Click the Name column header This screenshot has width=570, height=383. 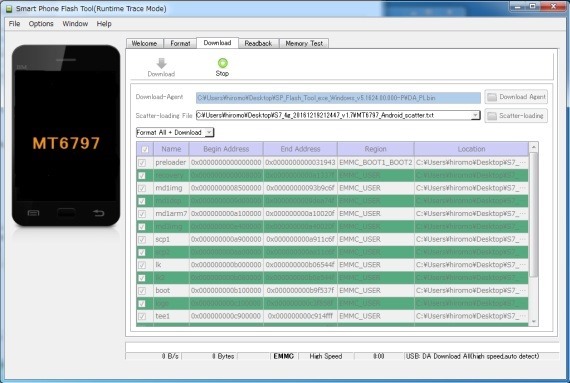click(x=171, y=149)
